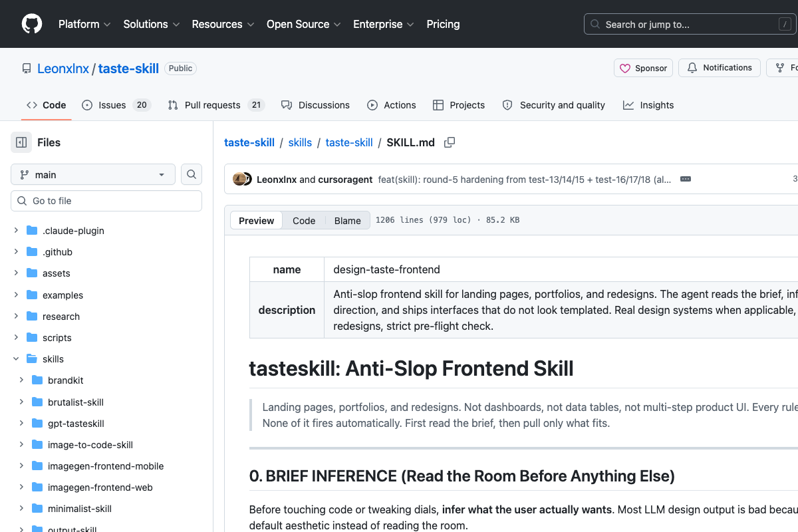The height and width of the screenshot is (532, 798).
Task: Click the bell icon in Notifications
Action: coord(692,68)
